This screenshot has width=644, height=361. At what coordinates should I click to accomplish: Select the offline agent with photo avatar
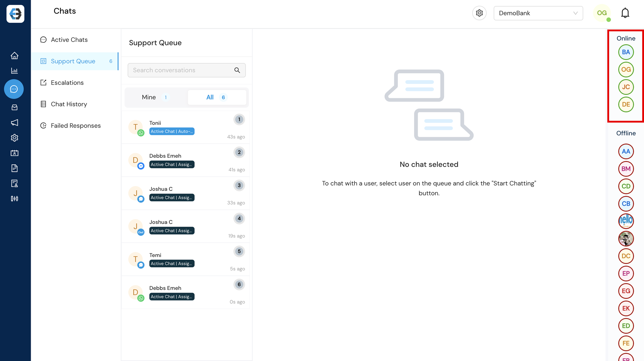coord(626,239)
